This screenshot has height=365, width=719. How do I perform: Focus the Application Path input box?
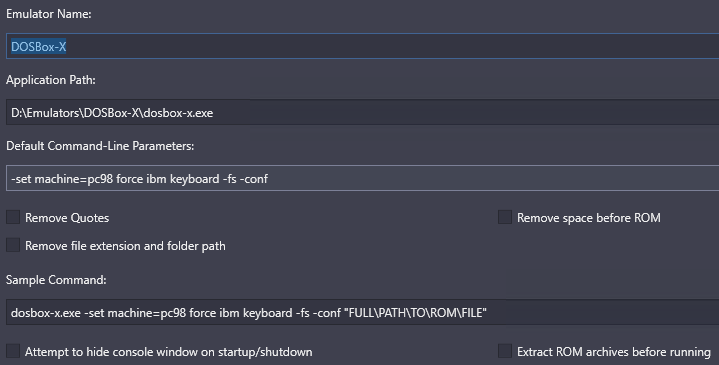(362, 112)
